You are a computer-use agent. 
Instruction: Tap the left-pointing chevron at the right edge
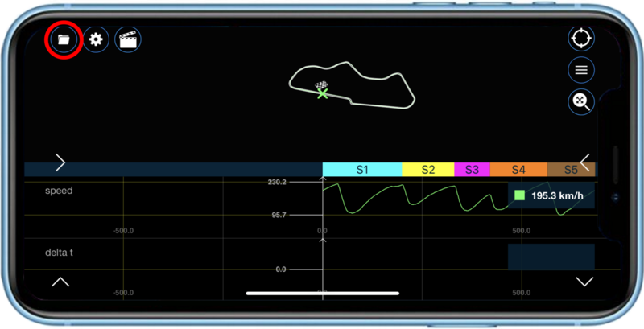(585, 162)
